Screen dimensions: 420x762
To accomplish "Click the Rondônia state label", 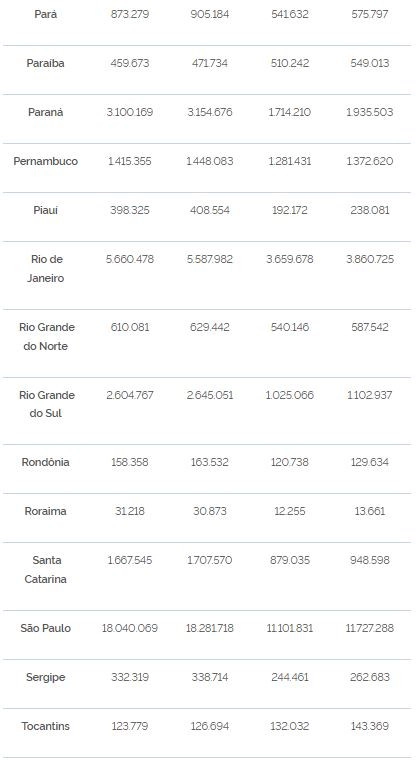I will tap(46, 462).
